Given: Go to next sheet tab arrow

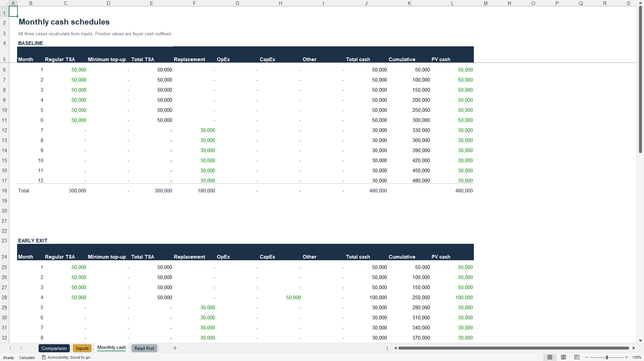Looking at the screenshot, I should [21, 348].
